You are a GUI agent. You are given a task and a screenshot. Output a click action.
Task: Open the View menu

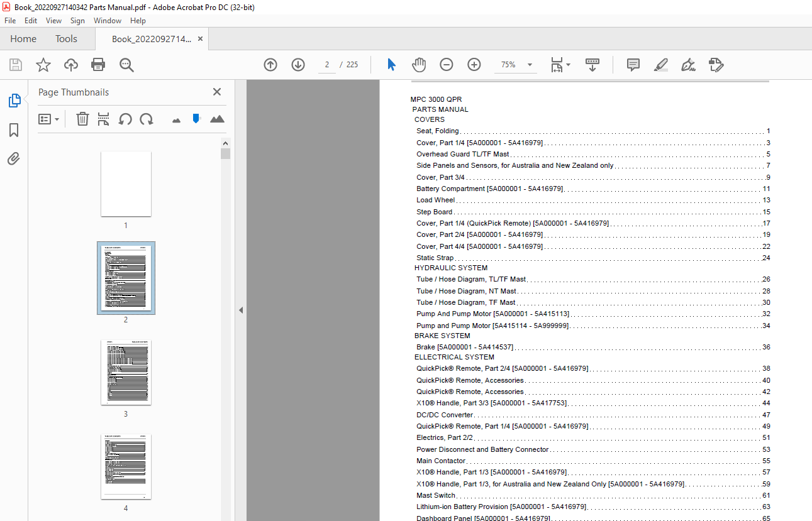tap(53, 21)
